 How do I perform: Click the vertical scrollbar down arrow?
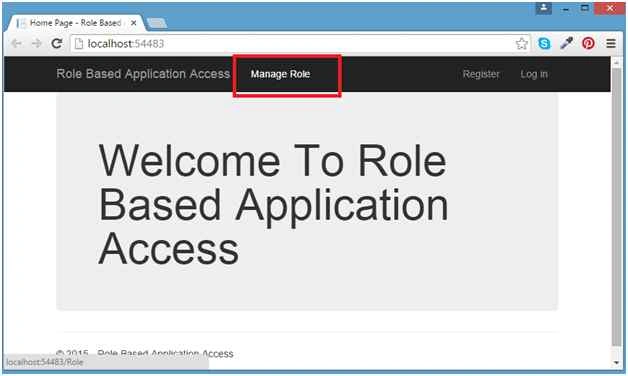point(616,363)
